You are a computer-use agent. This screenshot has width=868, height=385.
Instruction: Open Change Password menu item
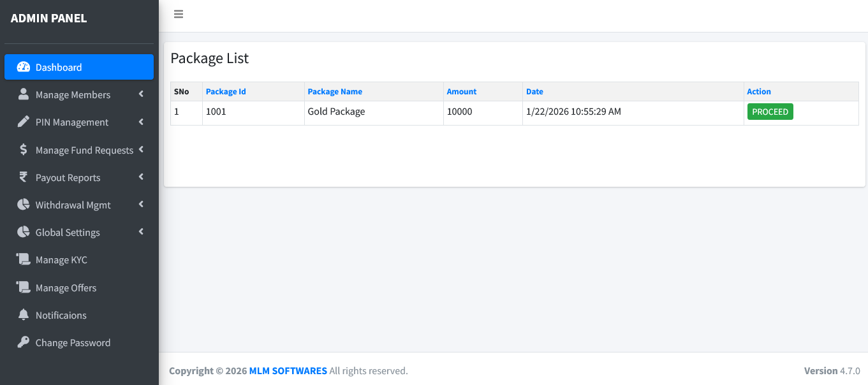click(x=79, y=342)
